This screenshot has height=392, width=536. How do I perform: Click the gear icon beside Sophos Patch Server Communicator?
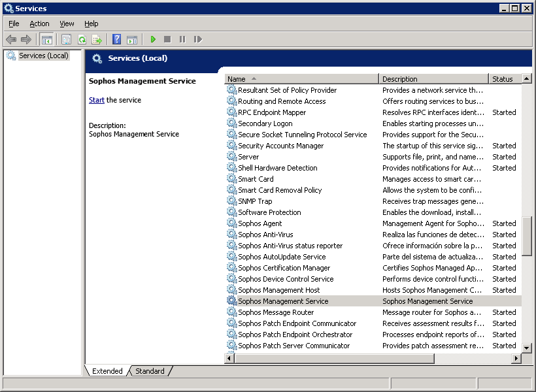(232, 345)
